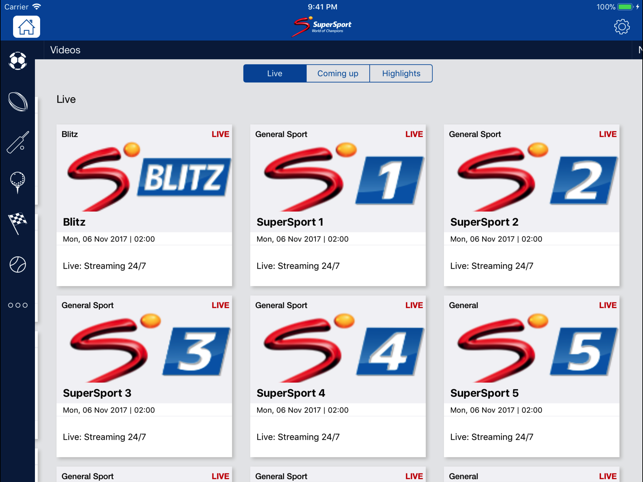This screenshot has height=482, width=643.
Task: Select the tennis ball sidebar icon
Action: click(x=18, y=265)
